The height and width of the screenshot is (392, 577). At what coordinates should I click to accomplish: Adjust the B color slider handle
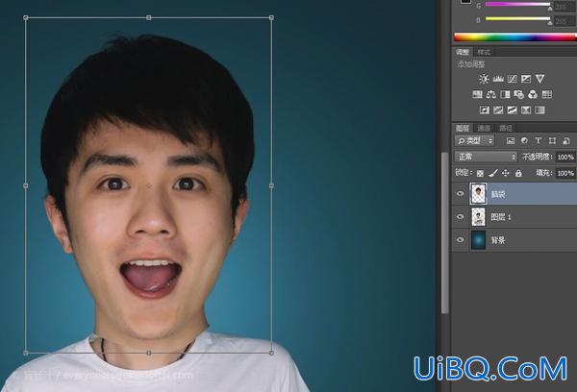point(550,22)
